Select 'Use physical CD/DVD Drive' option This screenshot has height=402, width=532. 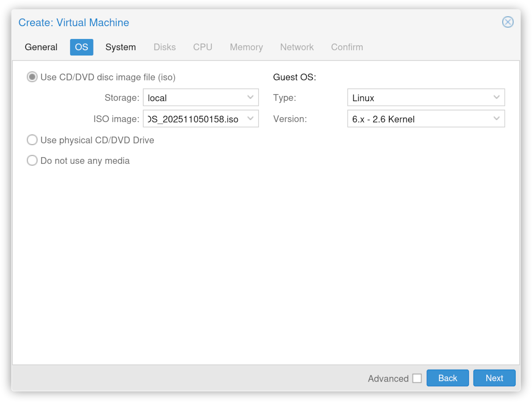point(32,140)
